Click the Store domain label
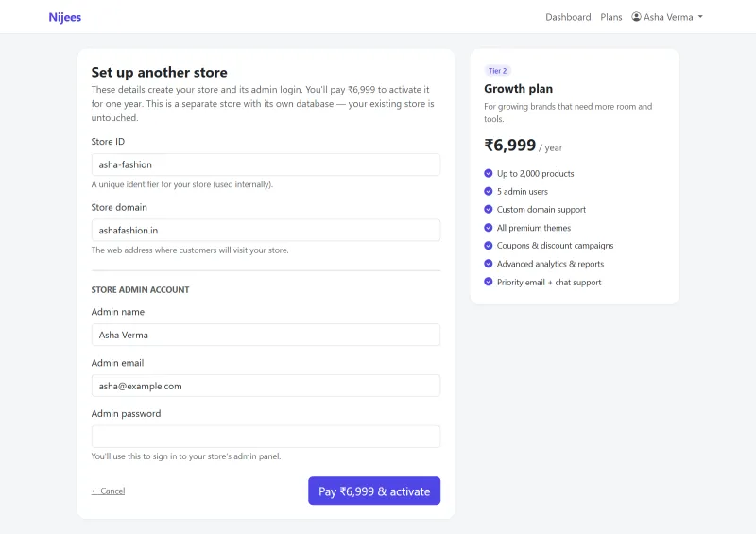756x534 pixels. pos(119,207)
